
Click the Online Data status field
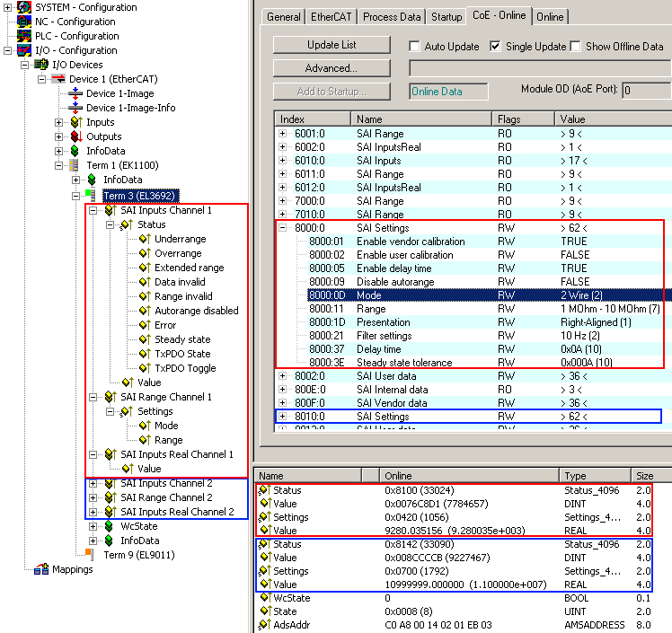(448, 92)
